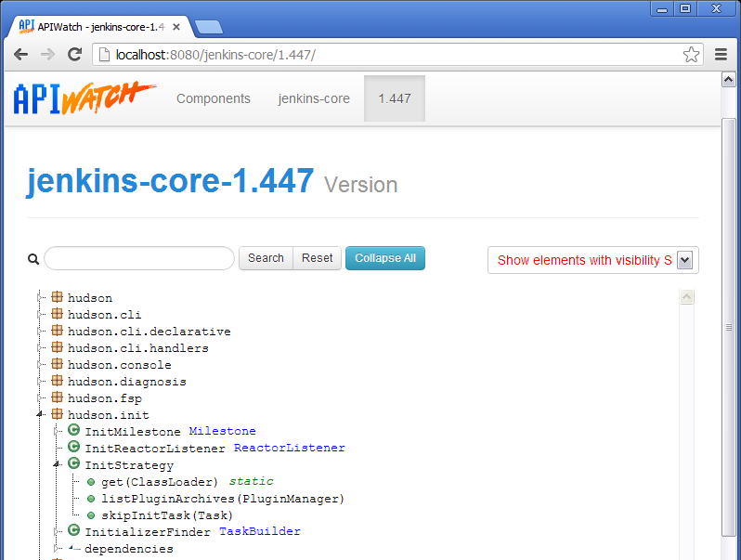Open the visibility filter dropdown

593,260
